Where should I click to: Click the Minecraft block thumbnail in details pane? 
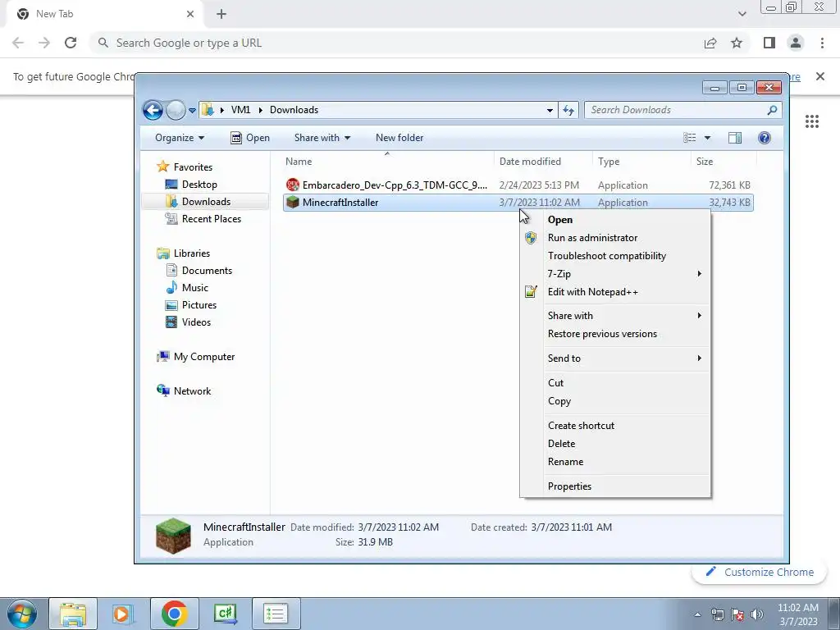coord(173,535)
